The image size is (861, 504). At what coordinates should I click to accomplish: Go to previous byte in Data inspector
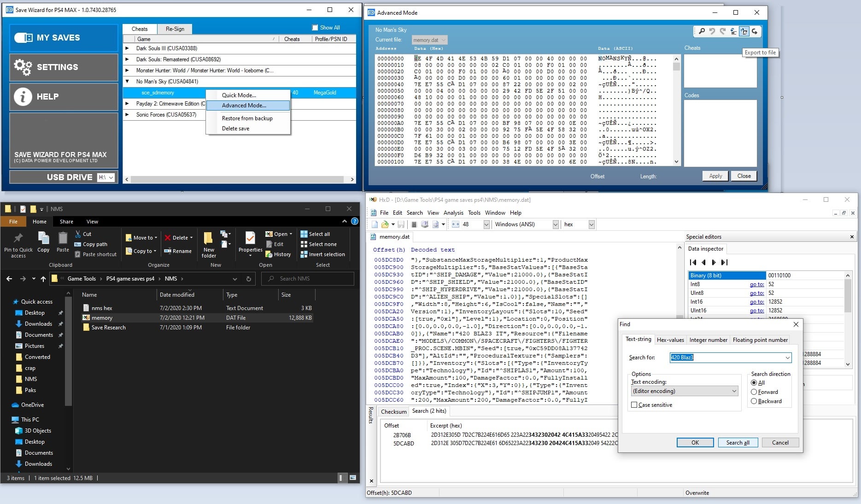point(703,262)
